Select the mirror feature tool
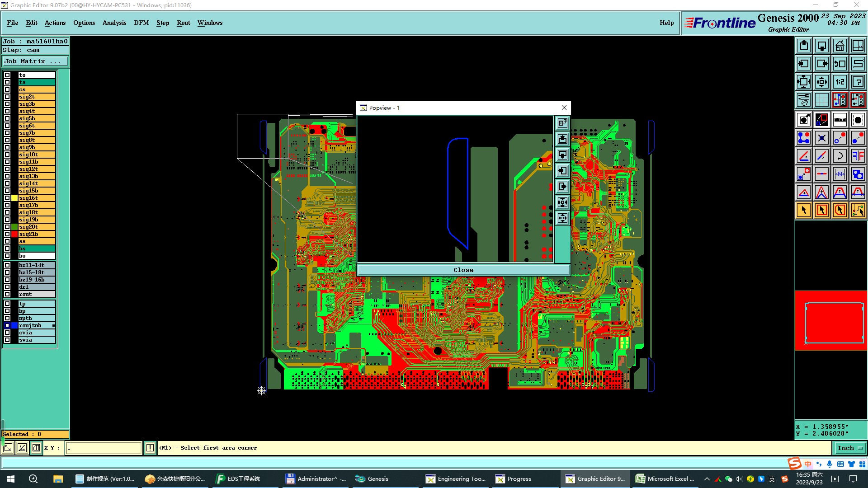 pyautogui.click(x=858, y=156)
